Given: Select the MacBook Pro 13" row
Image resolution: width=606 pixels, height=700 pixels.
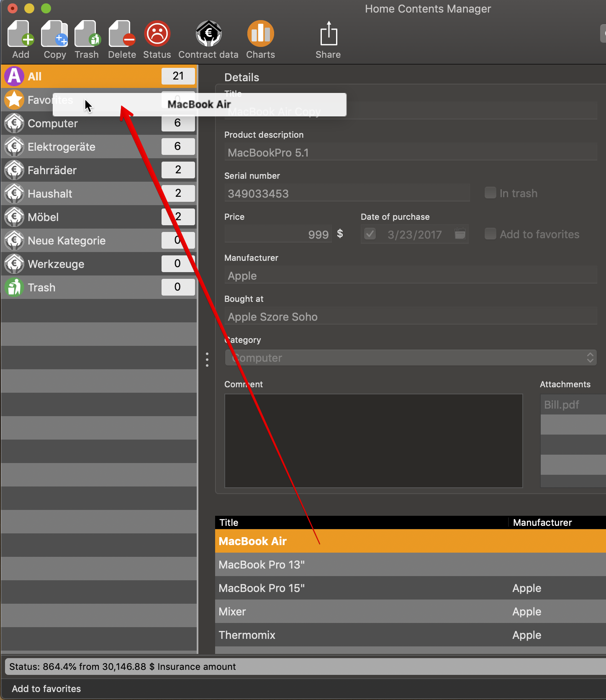Looking at the screenshot, I should pyautogui.click(x=411, y=564).
